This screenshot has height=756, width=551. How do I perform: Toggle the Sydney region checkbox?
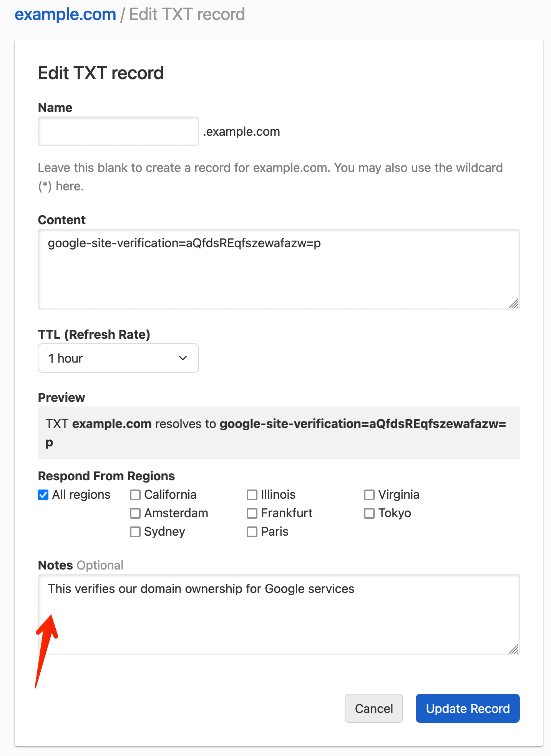135,532
